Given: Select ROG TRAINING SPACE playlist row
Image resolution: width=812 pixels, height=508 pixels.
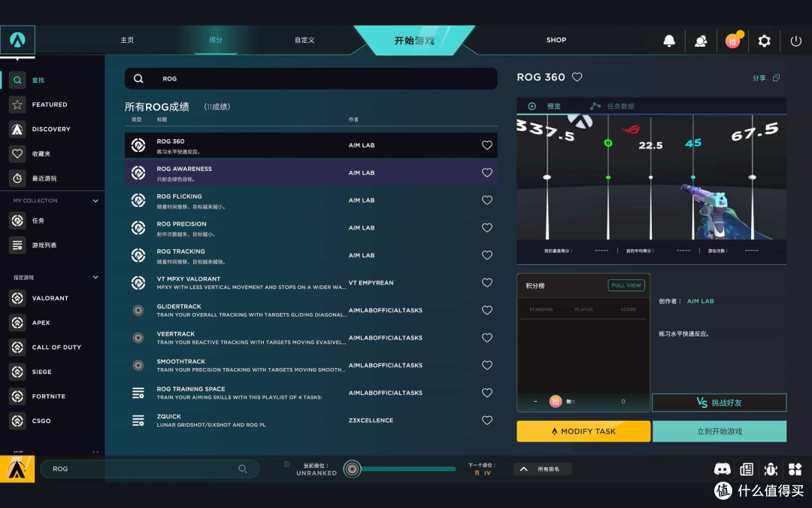Looking at the screenshot, I should click(311, 393).
